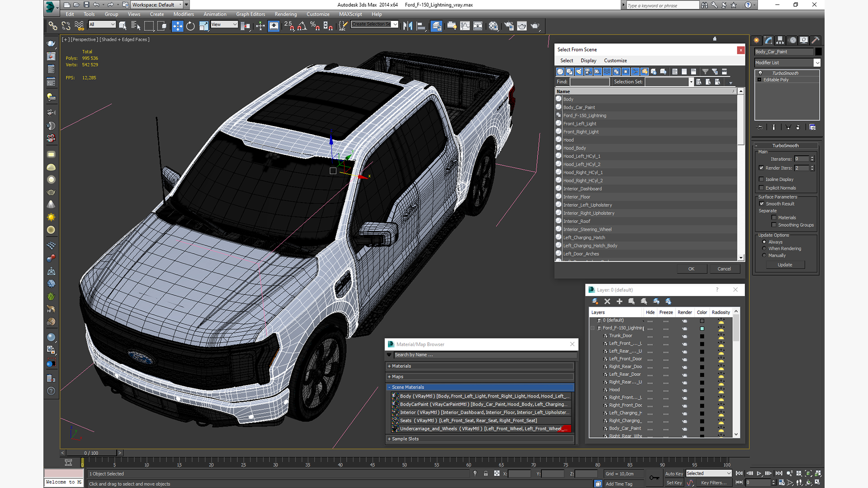
Task: Enable Separate by Materials checkbox
Action: pyautogui.click(x=774, y=217)
